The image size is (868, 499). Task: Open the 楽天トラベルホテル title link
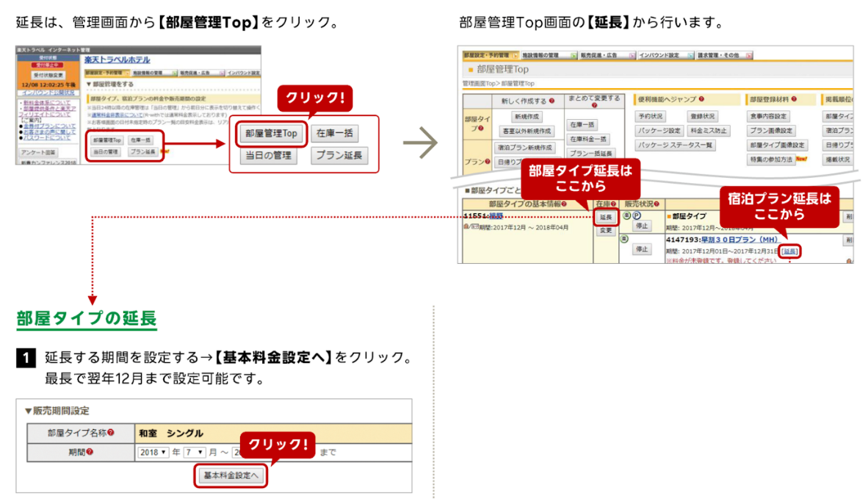tap(117, 60)
